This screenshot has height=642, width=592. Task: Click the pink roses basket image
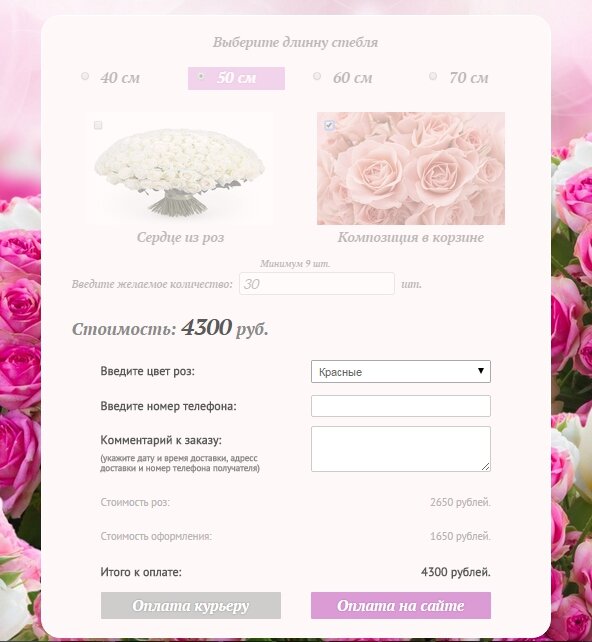tap(411, 168)
